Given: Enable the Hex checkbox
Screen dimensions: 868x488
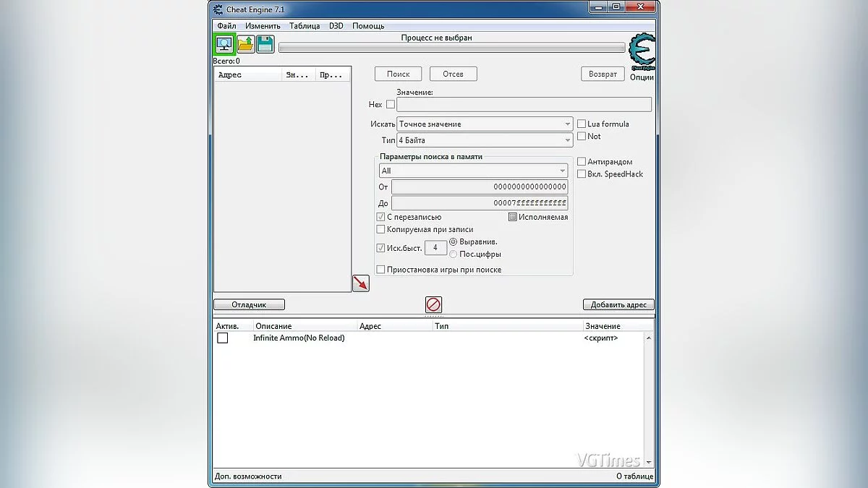Looking at the screenshot, I should (x=391, y=104).
